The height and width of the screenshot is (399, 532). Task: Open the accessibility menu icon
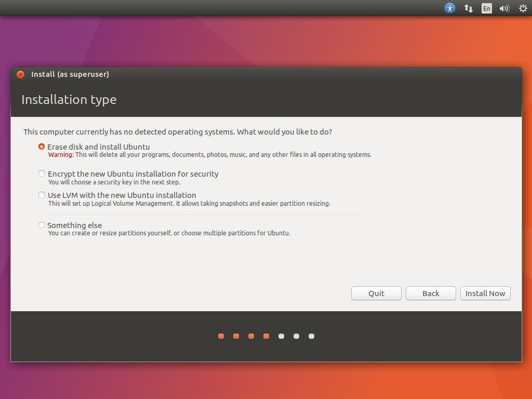point(449,8)
